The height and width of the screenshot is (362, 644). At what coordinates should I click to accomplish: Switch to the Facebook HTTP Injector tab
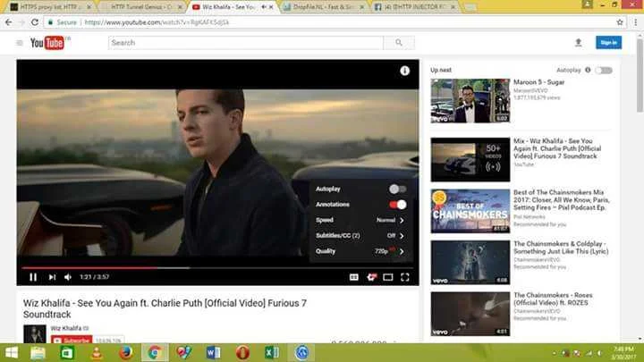point(415,7)
